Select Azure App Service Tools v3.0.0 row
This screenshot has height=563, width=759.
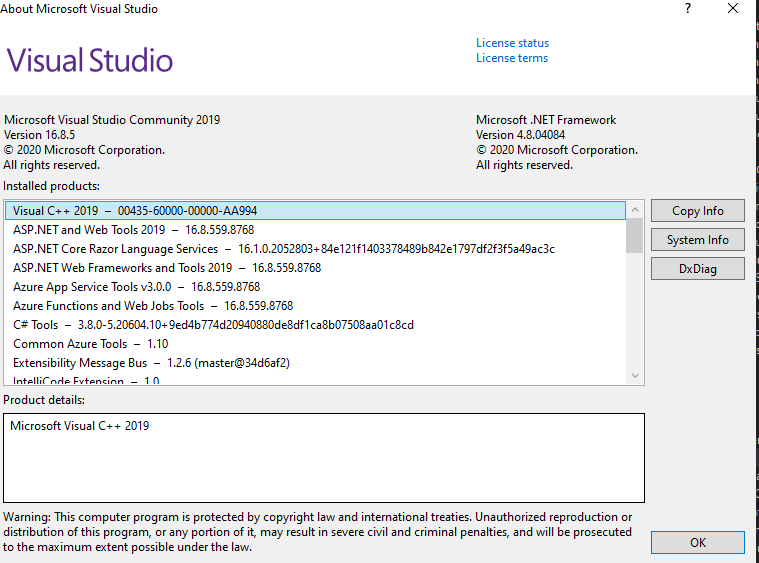[315, 287]
